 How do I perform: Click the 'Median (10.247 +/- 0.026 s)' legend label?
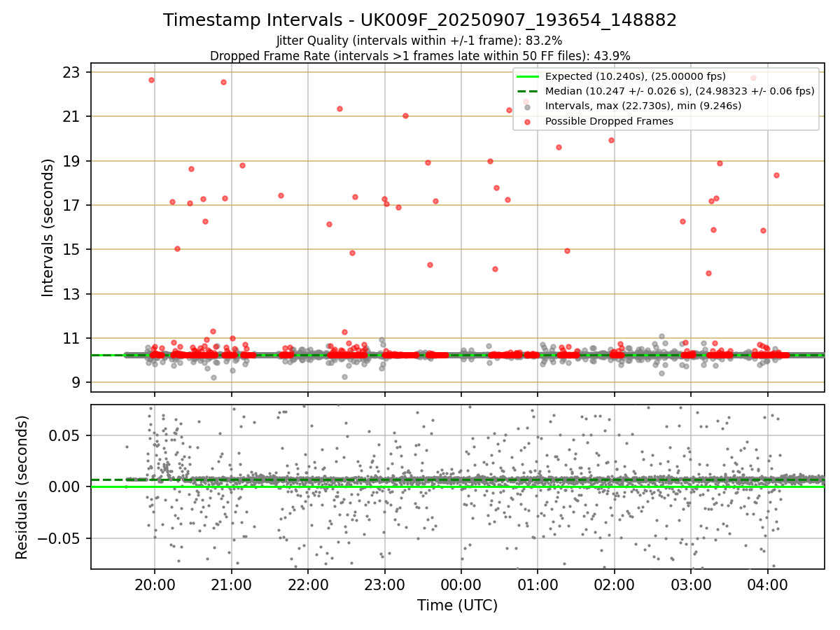(x=680, y=91)
